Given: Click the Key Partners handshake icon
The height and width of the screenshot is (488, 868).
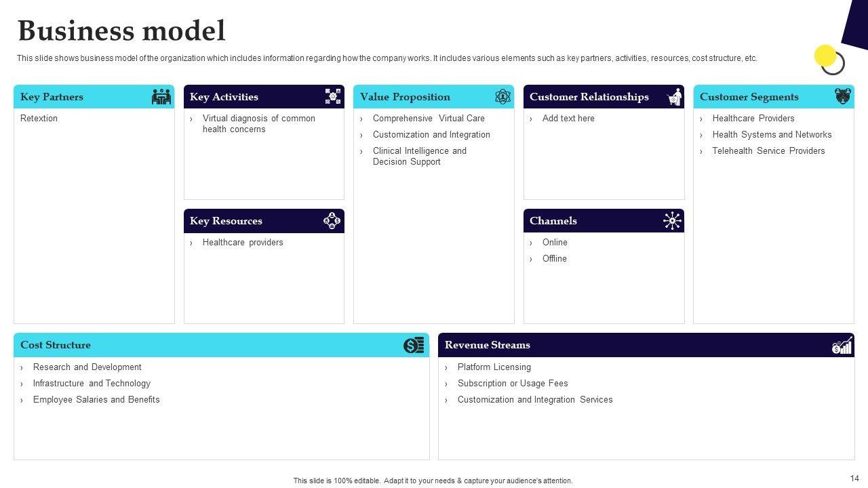Looking at the screenshot, I should tap(161, 97).
